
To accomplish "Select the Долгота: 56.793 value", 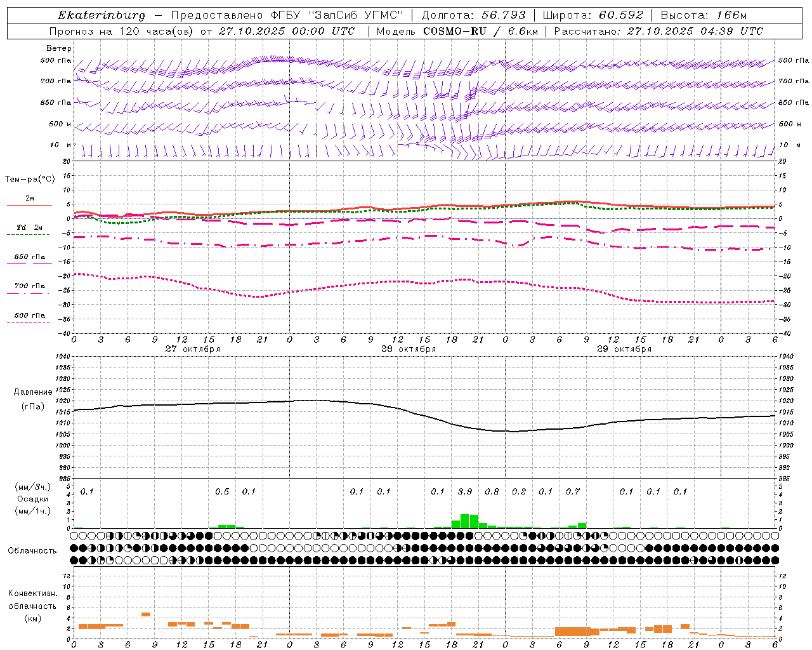I will (x=475, y=15).
